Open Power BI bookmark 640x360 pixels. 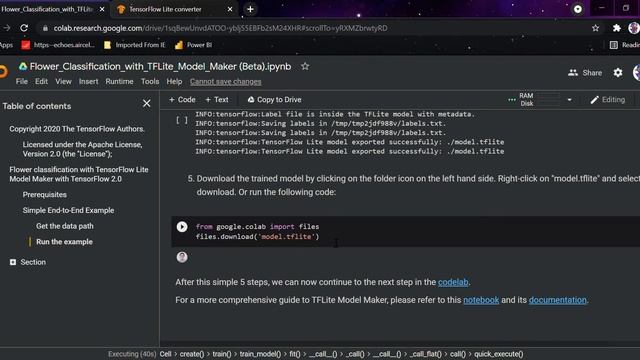[x=193, y=45]
